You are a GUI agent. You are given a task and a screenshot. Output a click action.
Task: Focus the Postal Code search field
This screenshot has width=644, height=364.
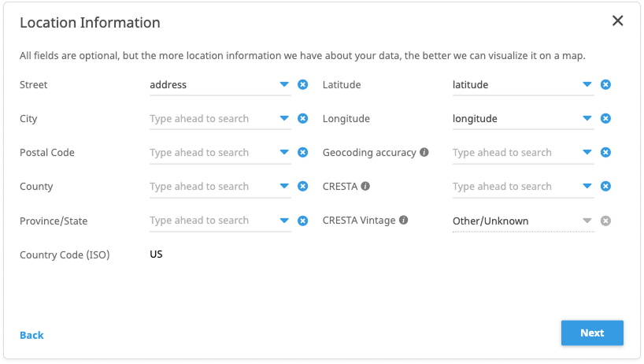click(x=211, y=153)
